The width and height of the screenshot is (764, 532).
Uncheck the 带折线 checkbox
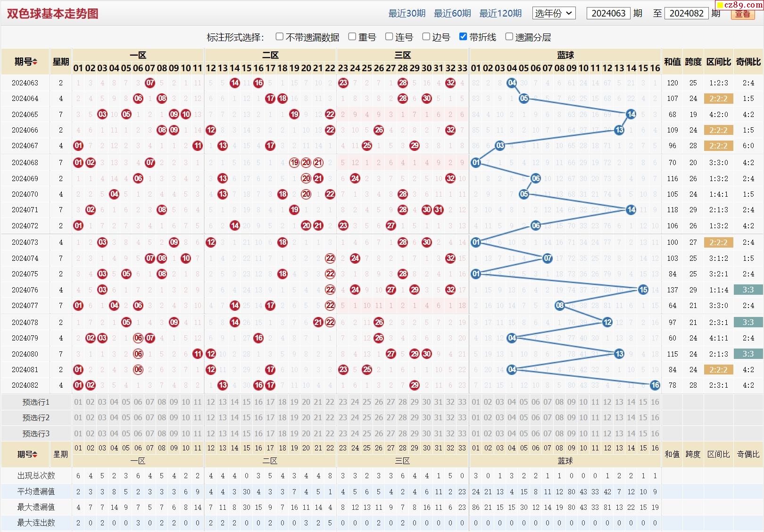tap(463, 37)
